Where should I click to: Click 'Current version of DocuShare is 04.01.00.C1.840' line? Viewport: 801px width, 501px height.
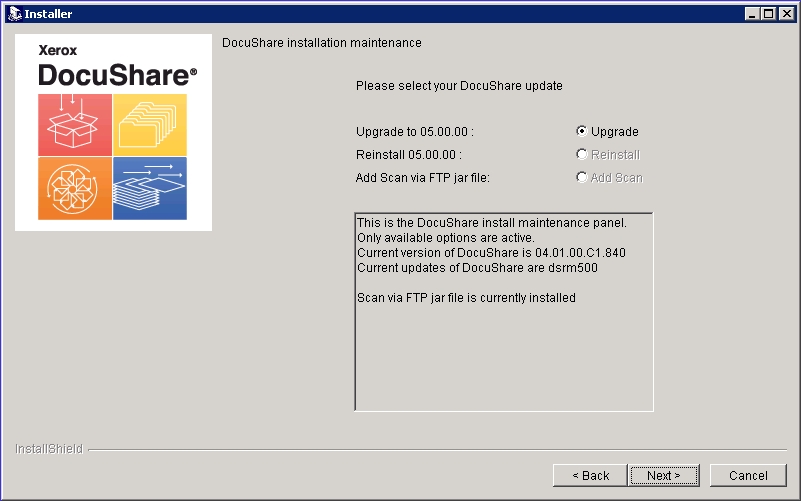[x=491, y=253]
